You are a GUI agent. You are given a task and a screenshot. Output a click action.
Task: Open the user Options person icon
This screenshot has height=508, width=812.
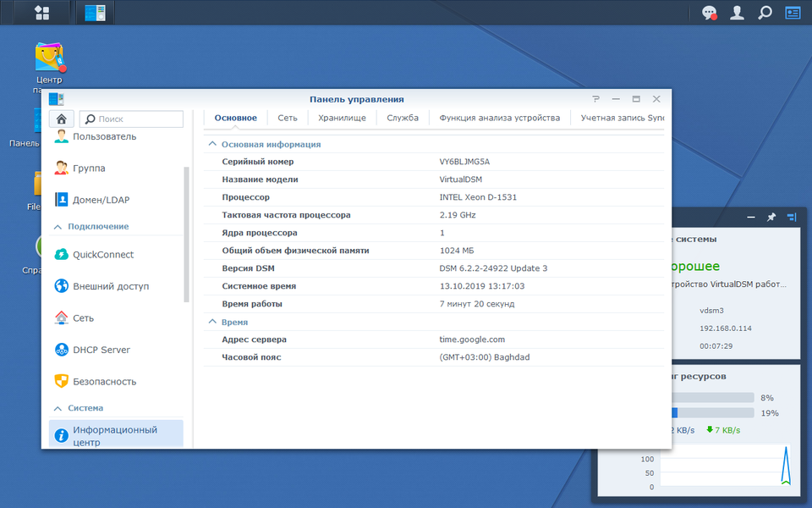pyautogui.click(x=737, y=13)
